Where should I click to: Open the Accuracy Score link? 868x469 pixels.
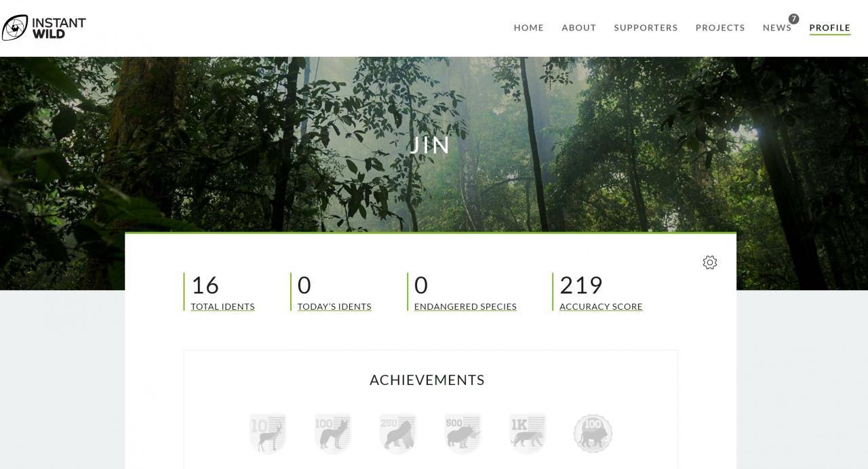(x=601, y=306)
